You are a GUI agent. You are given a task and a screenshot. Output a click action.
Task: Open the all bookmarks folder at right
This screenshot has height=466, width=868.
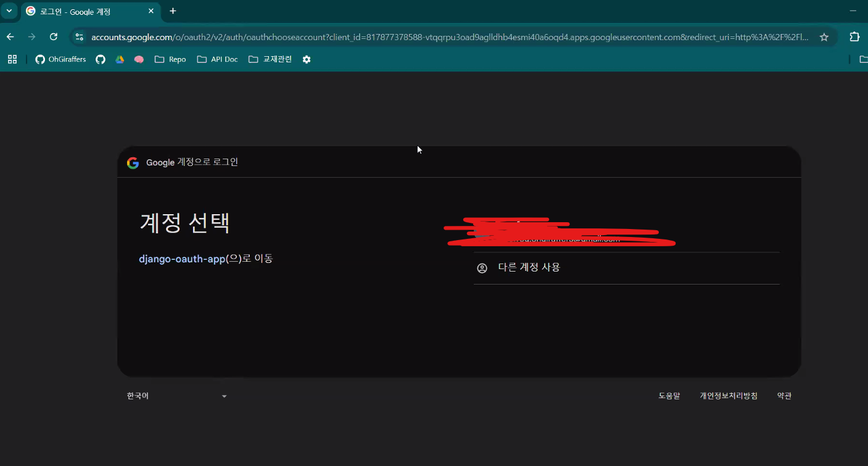(x=863, y=59)
